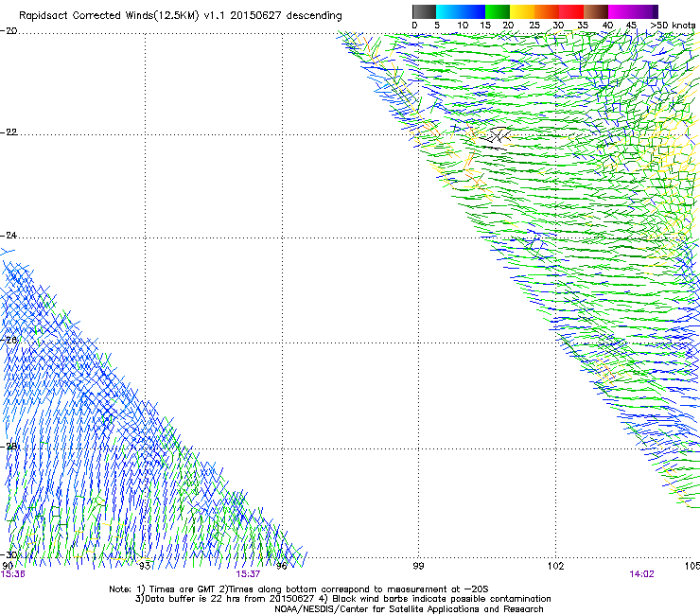Click the longitude label '102'
Screen dimensions: 700x615
pos(555,566)
